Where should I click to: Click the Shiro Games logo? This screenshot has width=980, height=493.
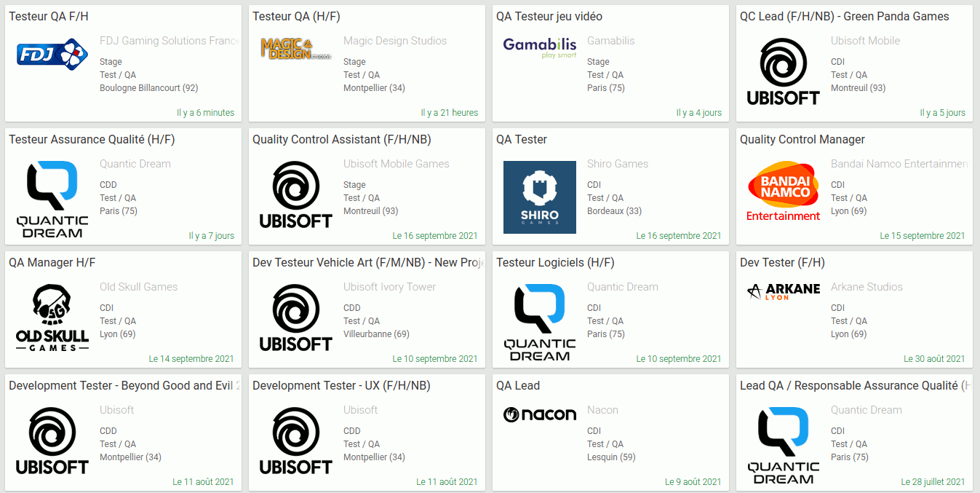(x=540, y=197)
